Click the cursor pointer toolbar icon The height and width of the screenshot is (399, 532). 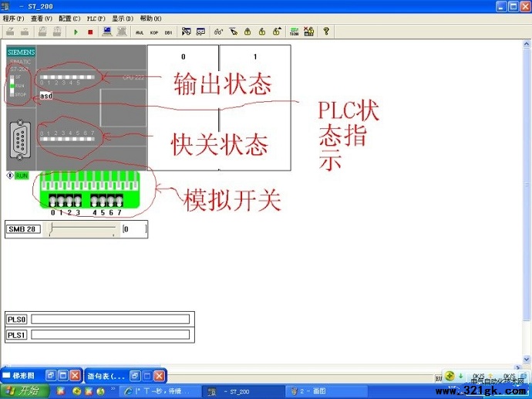(x=234, y=32)
